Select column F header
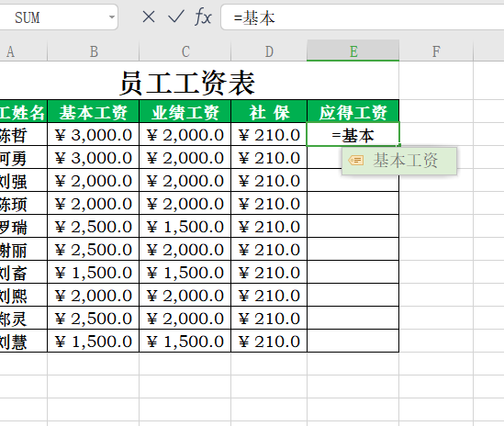 coord(436,51)
